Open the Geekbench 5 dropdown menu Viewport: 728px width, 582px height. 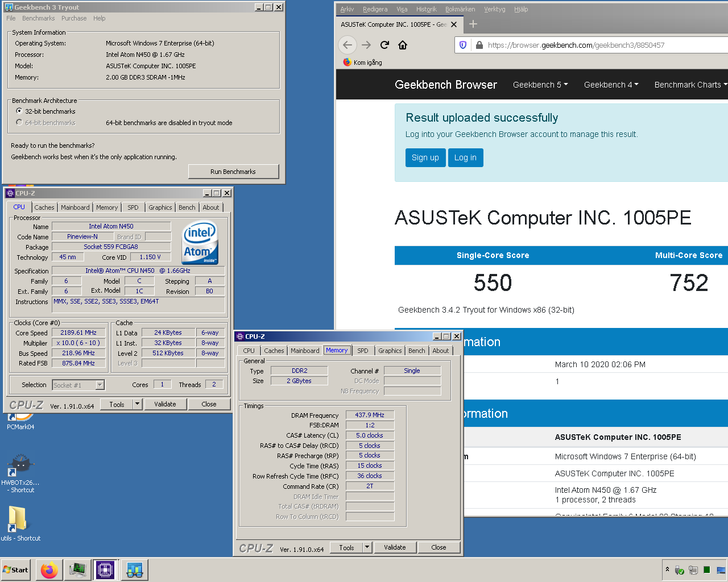tap(540, 85)
